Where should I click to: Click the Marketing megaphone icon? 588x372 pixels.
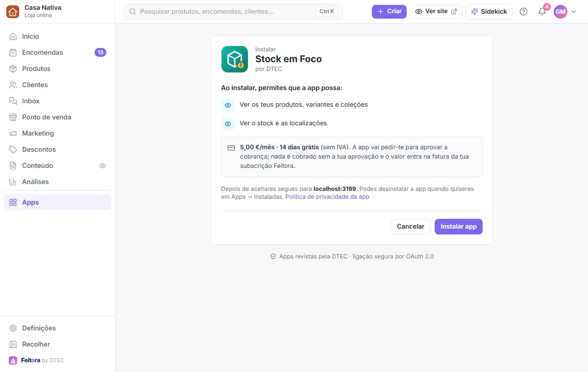(x=13, y=133)
